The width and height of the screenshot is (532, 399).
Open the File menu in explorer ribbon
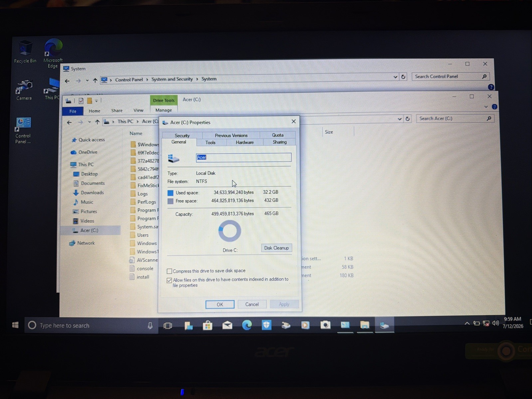[73, 111]
